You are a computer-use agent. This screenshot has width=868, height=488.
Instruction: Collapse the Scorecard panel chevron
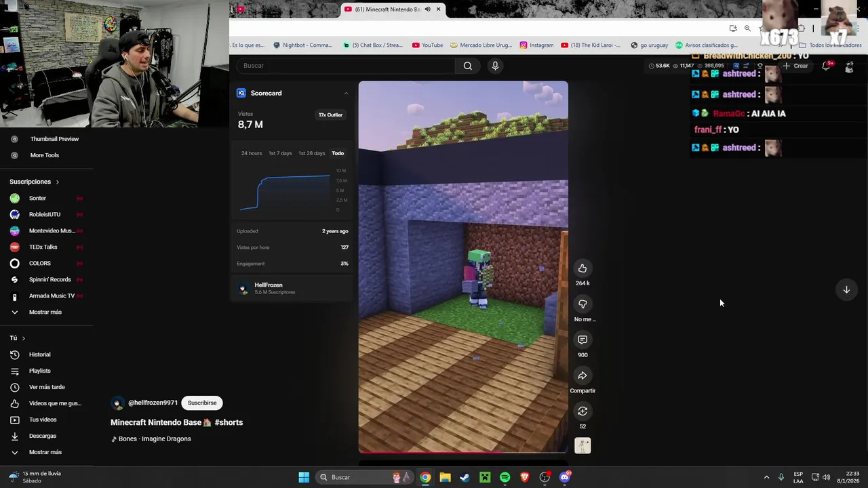click(346, 94)
